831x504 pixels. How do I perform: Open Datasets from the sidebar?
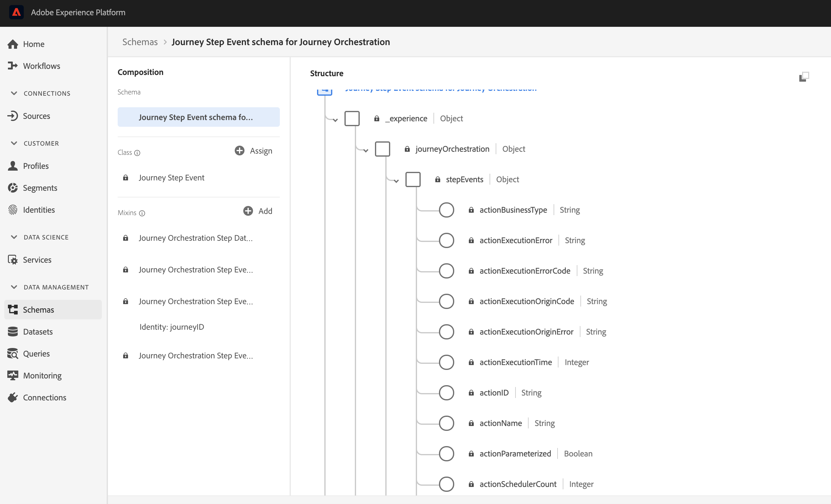tap(38, 332)
